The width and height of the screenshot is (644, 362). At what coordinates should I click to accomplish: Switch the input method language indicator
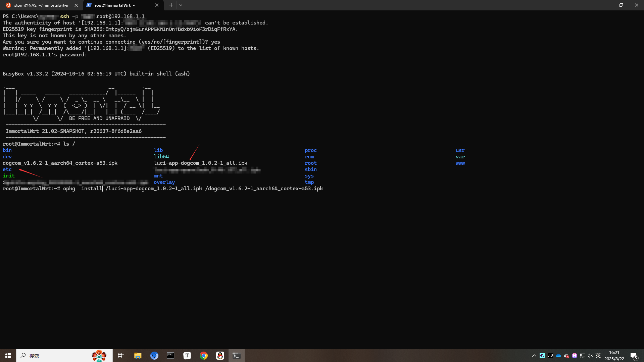(x=598, y=356)
